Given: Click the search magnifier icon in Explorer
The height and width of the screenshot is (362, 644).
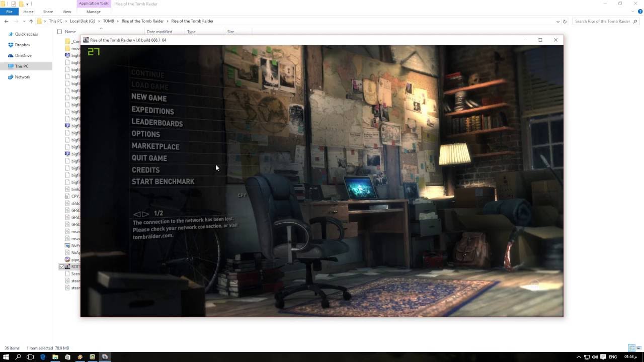Looking at the screenshot, I should click(x=635, y=21).
